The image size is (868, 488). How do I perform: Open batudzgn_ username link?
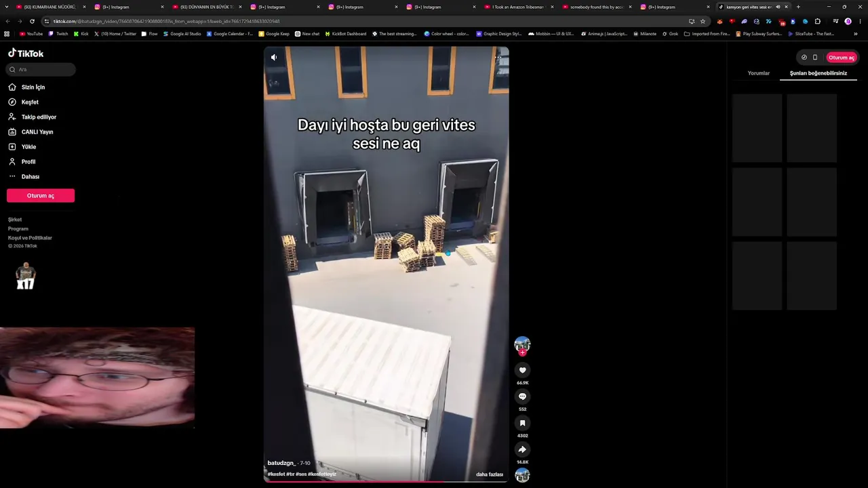click(x=281, y=463)
